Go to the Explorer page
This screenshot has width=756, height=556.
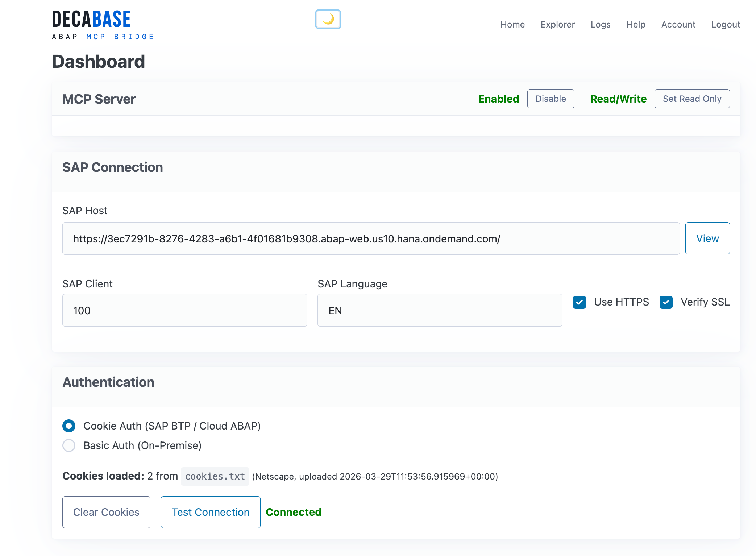coord(558,24)
